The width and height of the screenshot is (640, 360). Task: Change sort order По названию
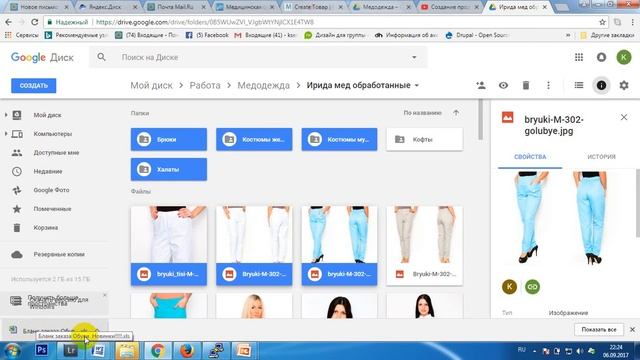coord(422,113)
